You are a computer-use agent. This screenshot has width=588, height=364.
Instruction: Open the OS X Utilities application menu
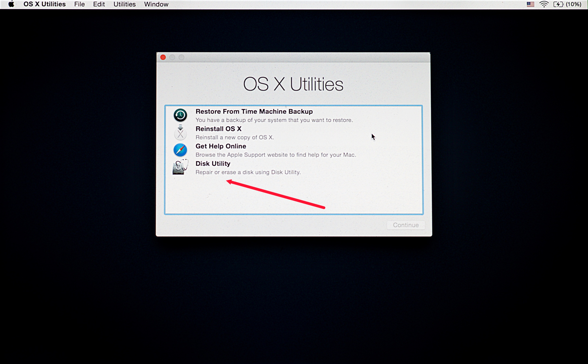tap(45, 4)
